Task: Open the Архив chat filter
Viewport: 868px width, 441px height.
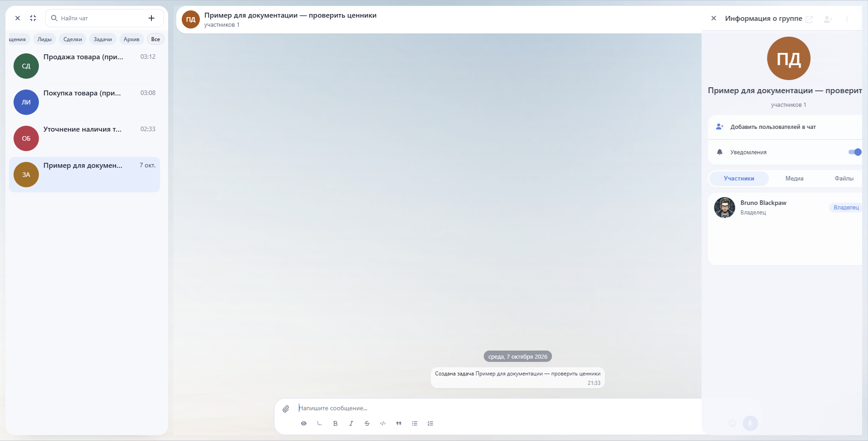Action: click(x=132, y=39)
